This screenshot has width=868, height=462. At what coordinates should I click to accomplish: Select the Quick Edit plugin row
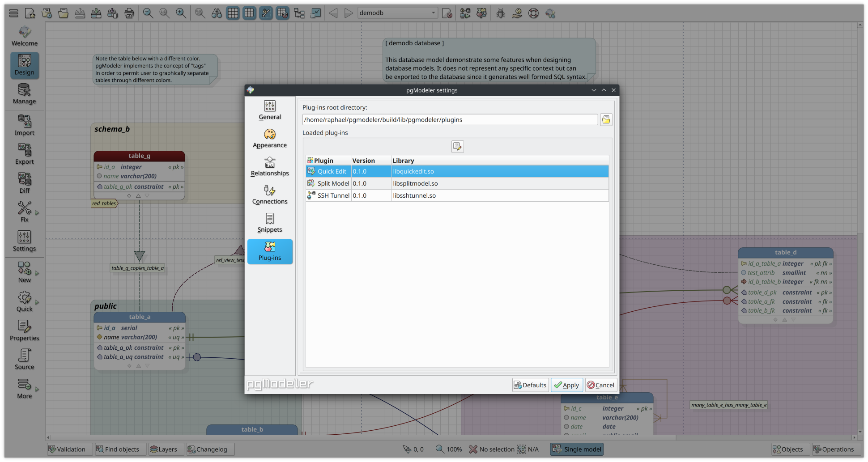point(457,171)
